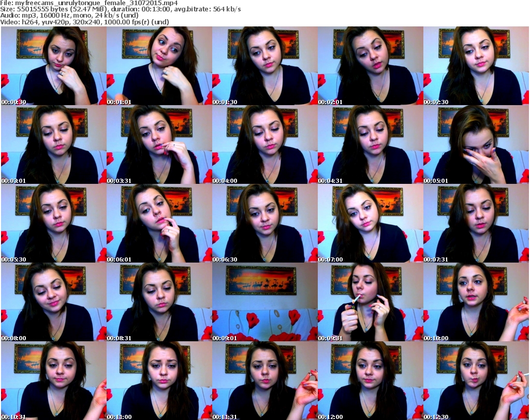Open the frame stamped 00:04:31

[370, 144]
